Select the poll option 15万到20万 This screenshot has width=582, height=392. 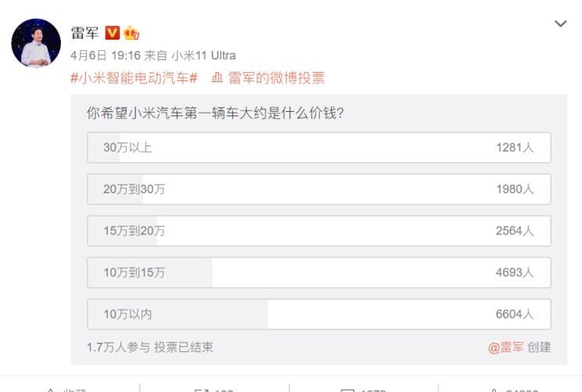[319, 231]
